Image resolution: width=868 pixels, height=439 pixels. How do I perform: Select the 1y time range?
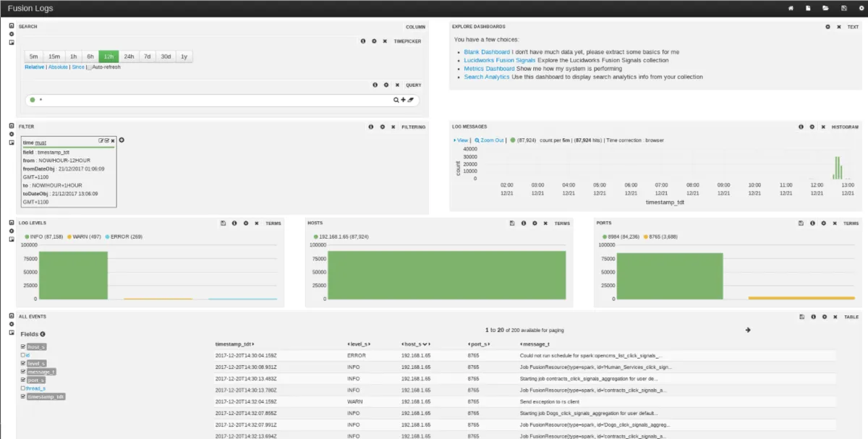(x=184, y=56)
